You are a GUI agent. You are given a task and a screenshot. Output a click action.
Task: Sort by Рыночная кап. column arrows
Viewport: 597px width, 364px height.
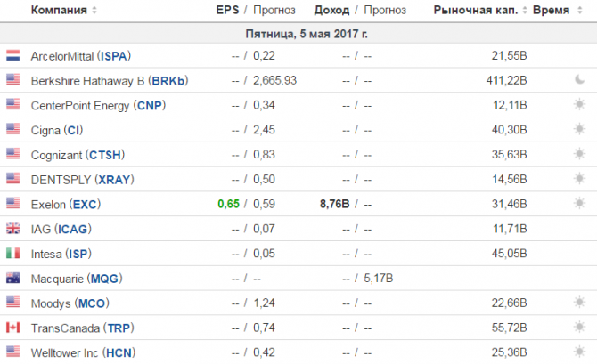525,11
